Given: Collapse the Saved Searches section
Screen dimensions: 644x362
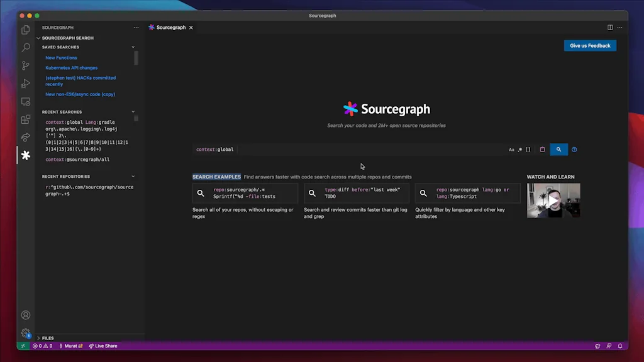Looking at the screenshot, I should click(x=133, y=47).
